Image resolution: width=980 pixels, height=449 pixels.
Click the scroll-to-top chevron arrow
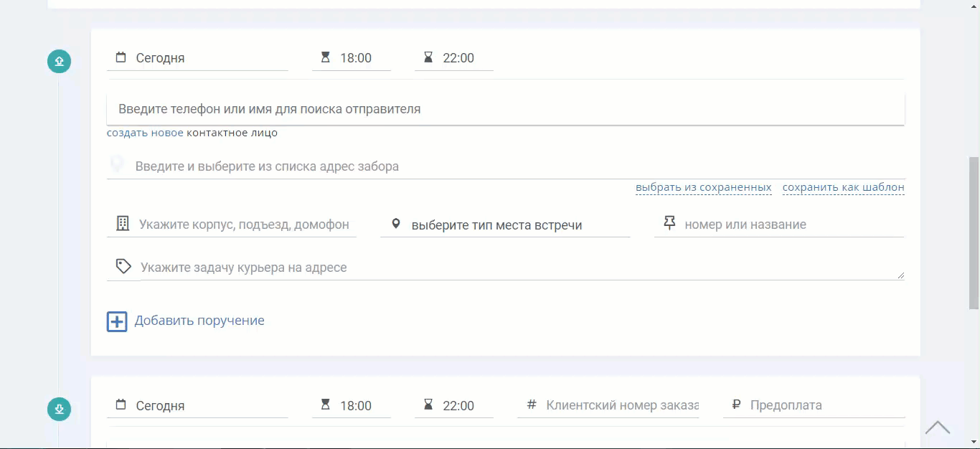click(938, 427)
